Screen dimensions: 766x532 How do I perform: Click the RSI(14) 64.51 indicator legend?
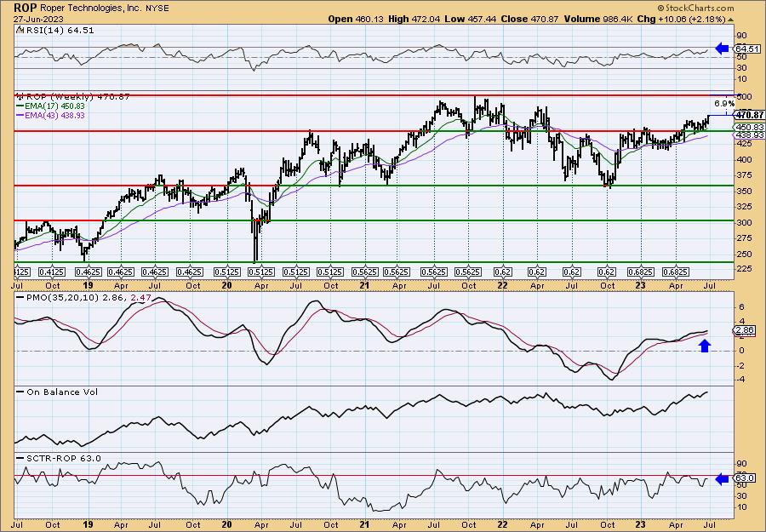54,30
